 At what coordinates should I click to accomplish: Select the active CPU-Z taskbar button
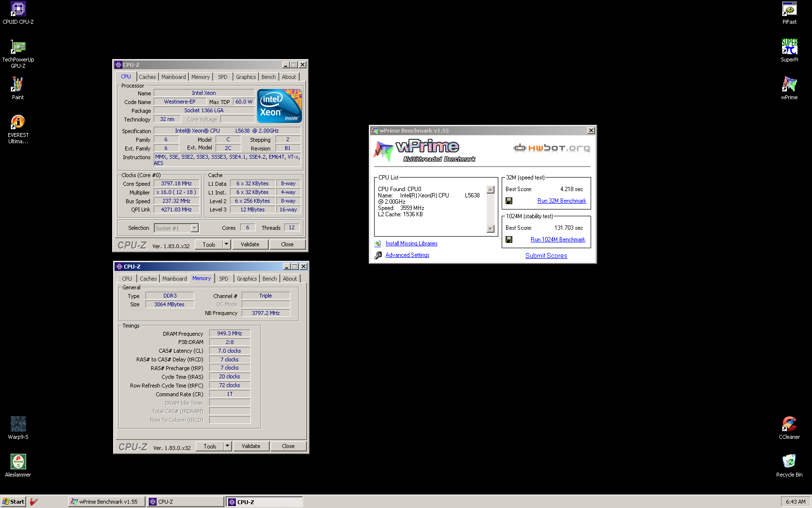tap(264, 502)
